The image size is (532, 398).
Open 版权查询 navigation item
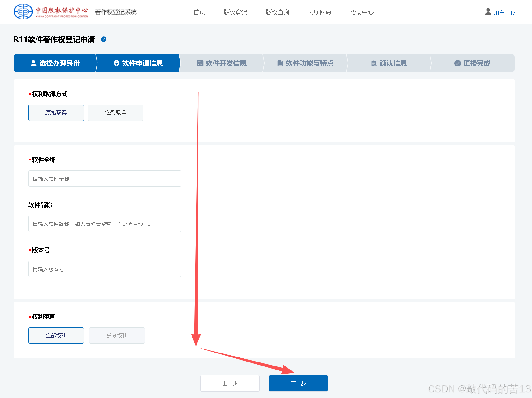click(x=277, y=12)
